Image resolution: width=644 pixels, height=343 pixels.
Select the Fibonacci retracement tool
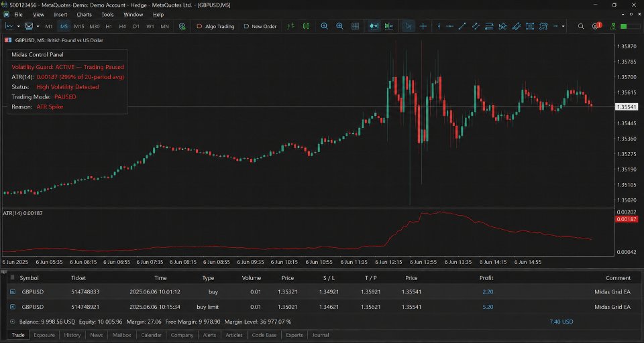[x=489, y=26]
